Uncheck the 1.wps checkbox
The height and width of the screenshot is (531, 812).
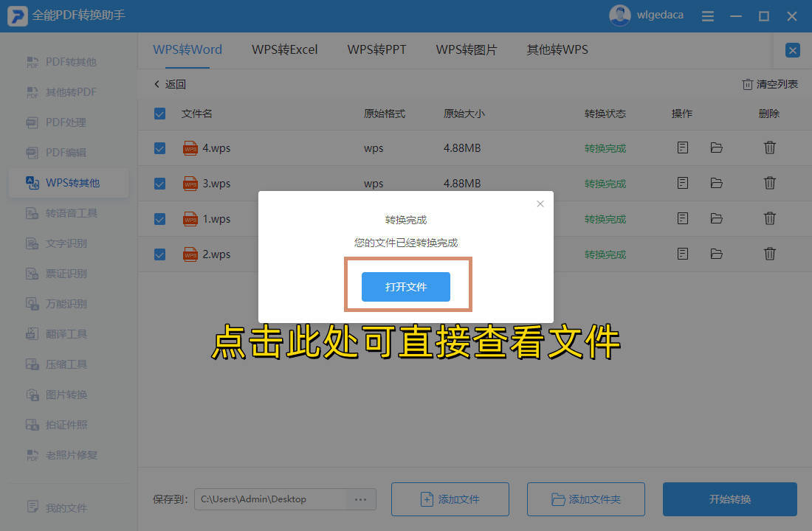(159, 219)
